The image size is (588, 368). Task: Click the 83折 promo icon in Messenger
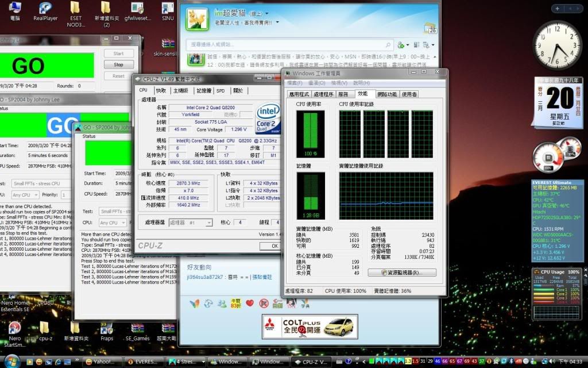[x=236, y=304]
